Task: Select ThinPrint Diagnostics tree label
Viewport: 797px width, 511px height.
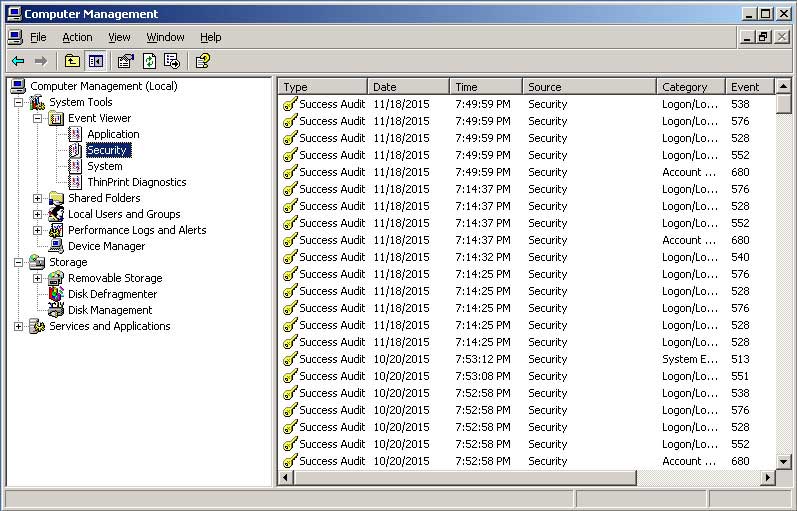Action: [x=137, y=182]
